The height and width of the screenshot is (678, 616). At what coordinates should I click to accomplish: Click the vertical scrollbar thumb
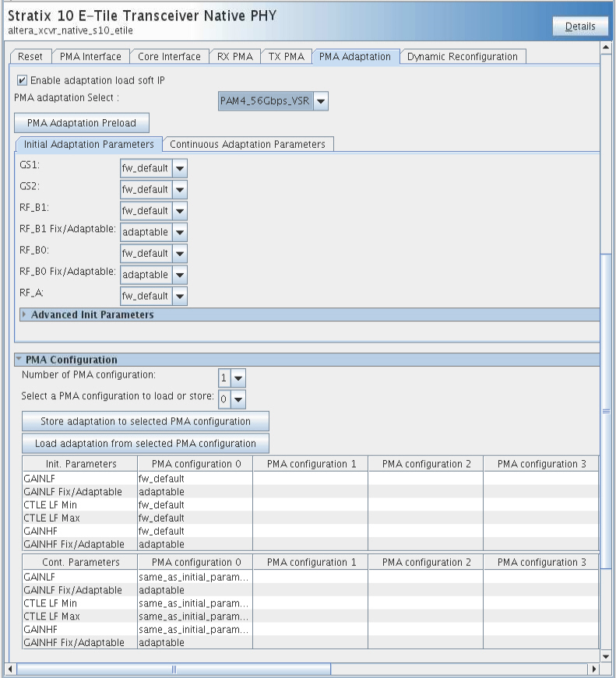coord(606,411)
